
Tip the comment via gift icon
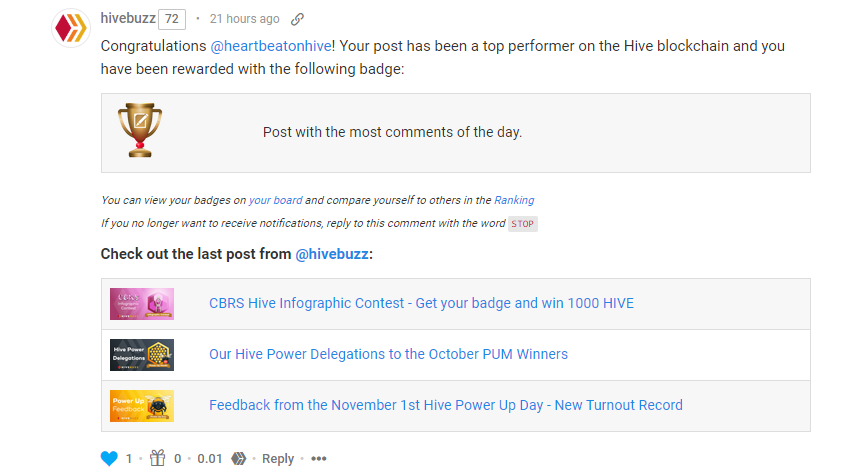[157, 458]
